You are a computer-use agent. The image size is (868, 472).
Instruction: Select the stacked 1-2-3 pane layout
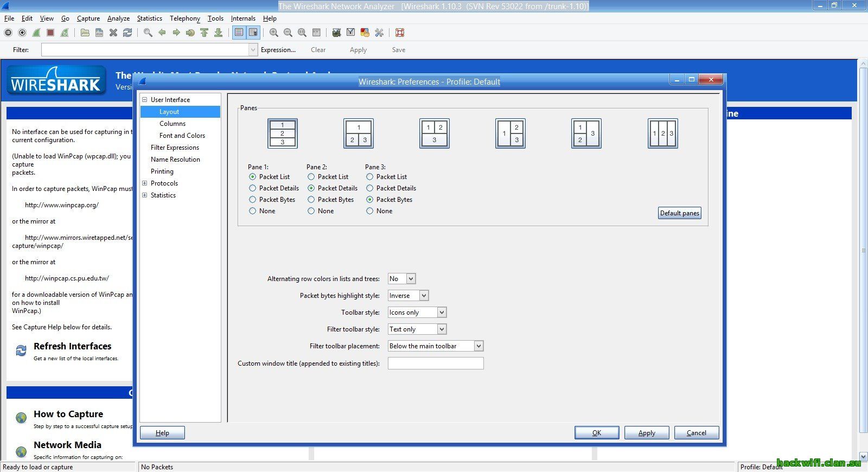click(x=283, y=133)
